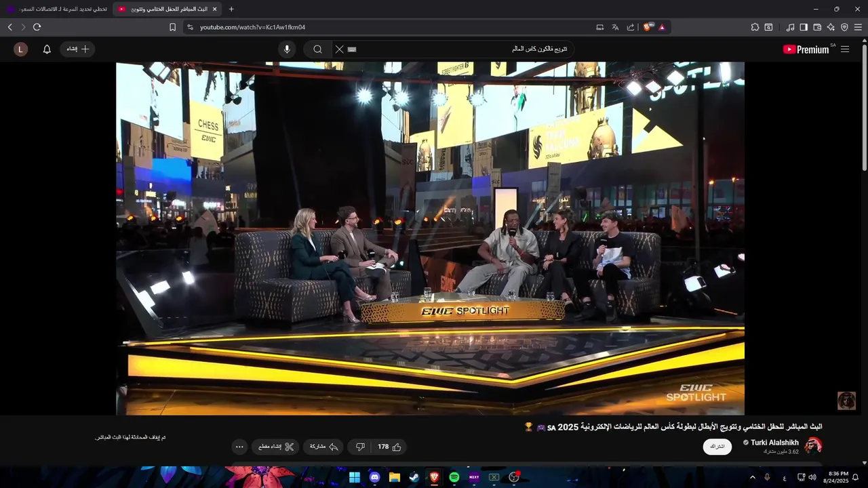
Task: Click the video player to pause
Action: (x=430, y=238)
